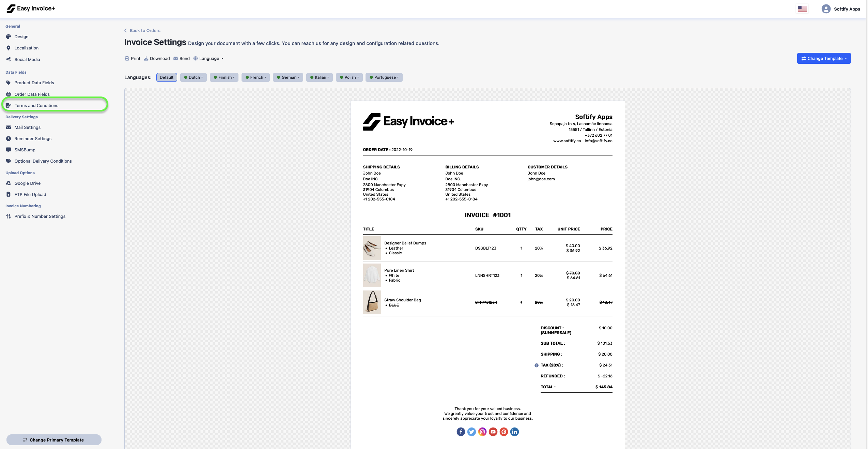Click the Mail Settings envelope icon

coord(9,128)
